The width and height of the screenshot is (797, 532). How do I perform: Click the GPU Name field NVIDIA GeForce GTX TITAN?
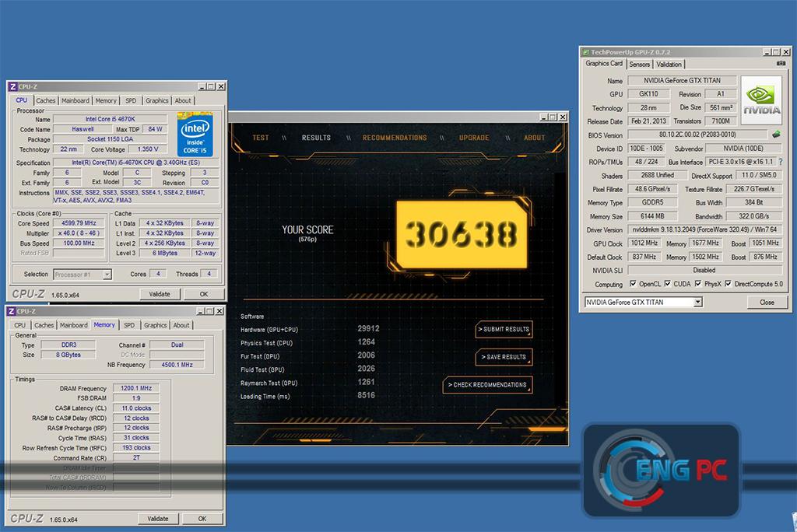[x=682, y=80]
